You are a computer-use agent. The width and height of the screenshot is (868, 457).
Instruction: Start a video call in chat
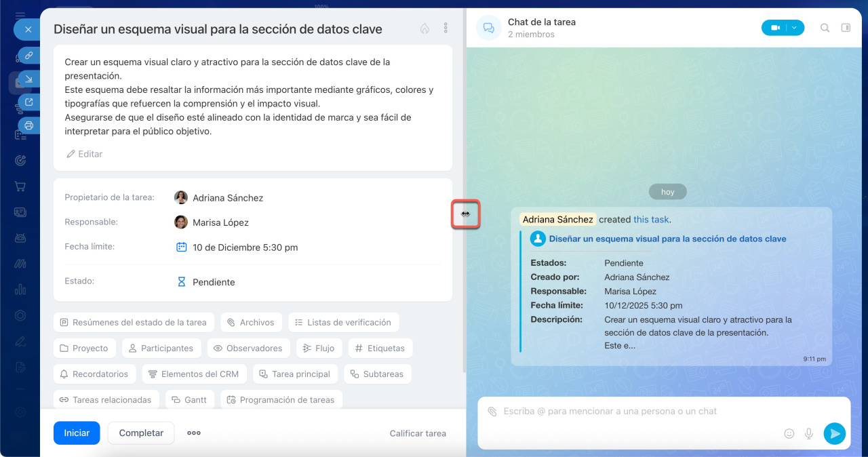[x=775, y=28]
